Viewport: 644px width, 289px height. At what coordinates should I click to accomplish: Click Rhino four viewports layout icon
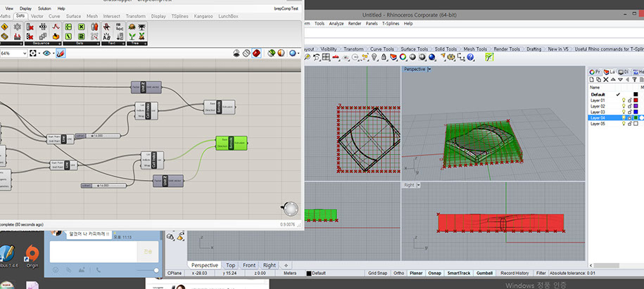coord(326,57)
